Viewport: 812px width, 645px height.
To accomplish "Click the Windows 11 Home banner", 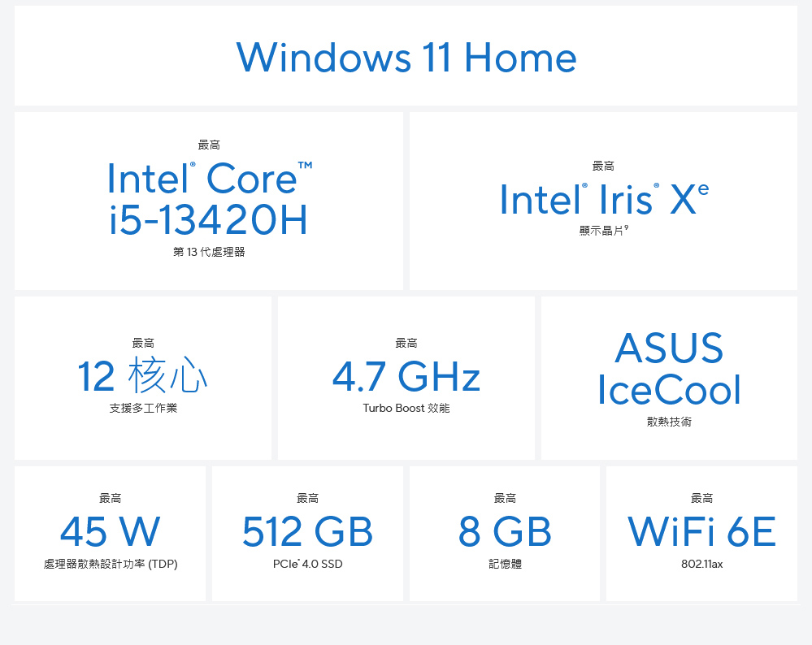I will 406,56.
